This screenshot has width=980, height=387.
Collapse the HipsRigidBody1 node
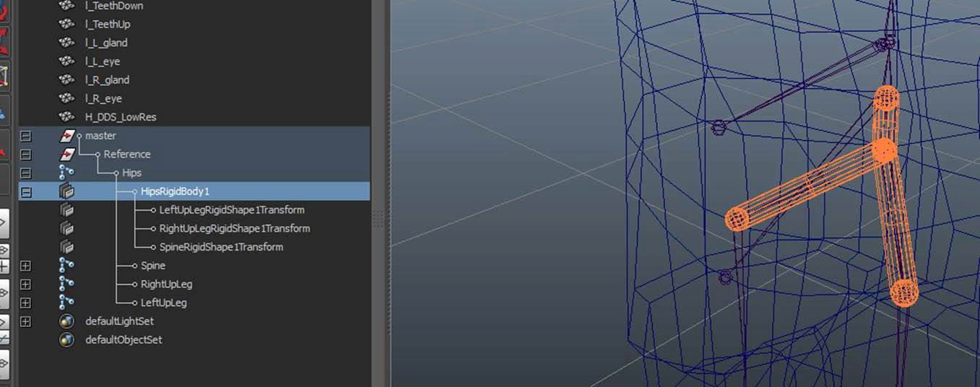(x=26, y=191)
